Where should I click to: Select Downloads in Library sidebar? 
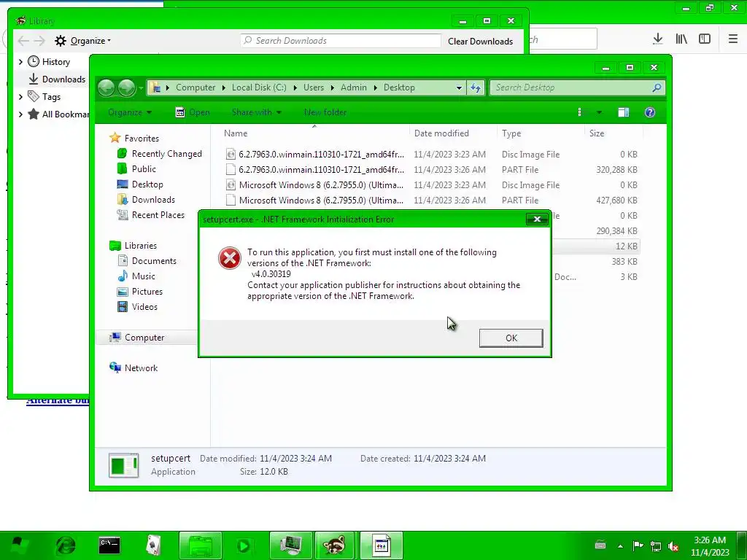tap(57, 79)
